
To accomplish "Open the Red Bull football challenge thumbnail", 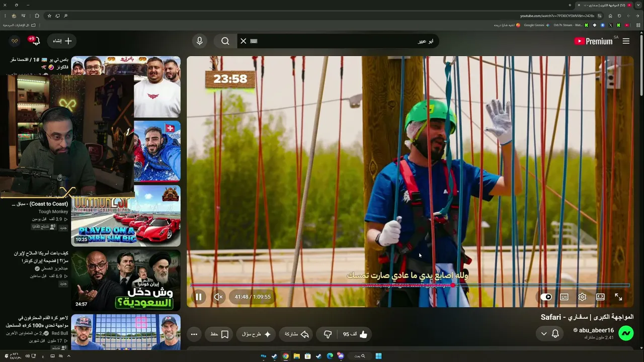I will [x=126, y=332].
